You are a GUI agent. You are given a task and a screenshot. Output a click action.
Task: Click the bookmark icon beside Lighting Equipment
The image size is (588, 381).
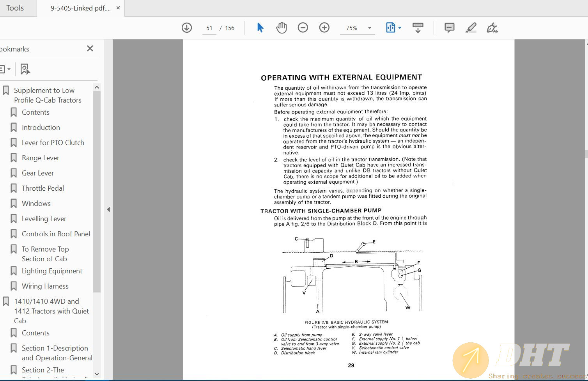(x=14, y=271)
